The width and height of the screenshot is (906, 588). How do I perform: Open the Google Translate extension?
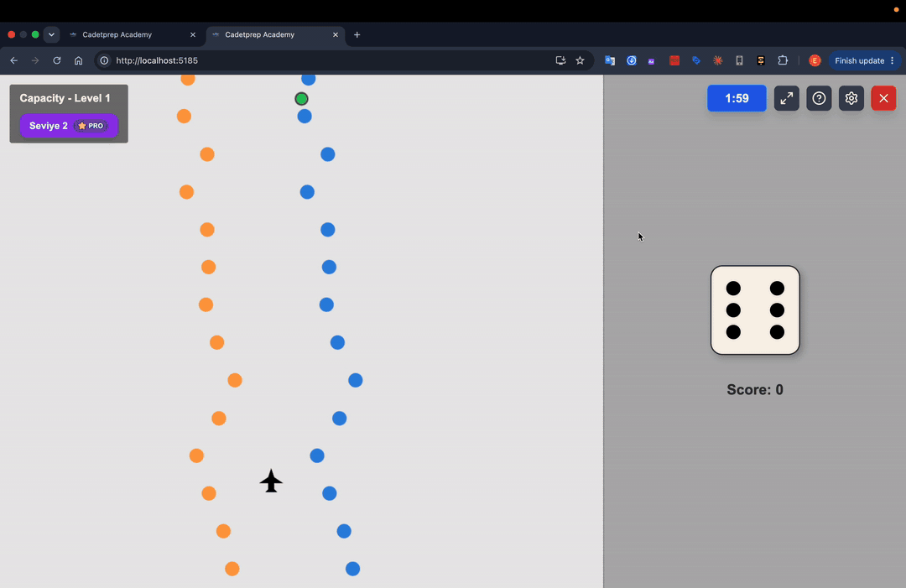click(x=610, y=60)
